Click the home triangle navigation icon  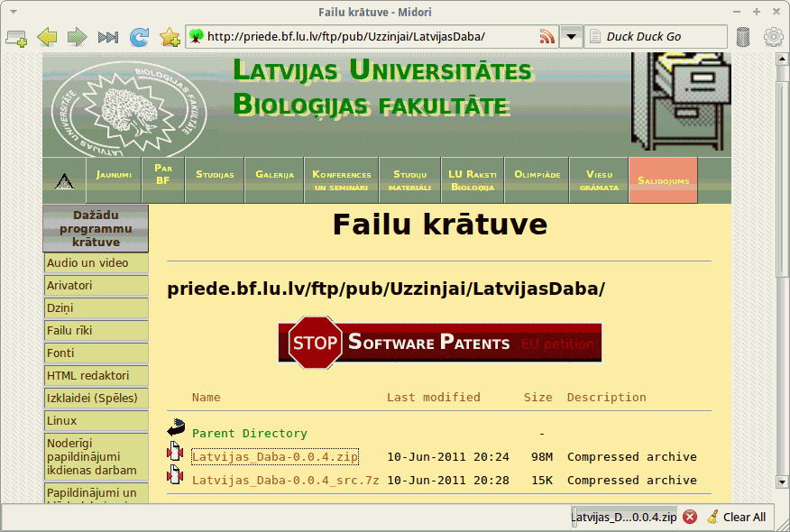(x=64, y=180)
